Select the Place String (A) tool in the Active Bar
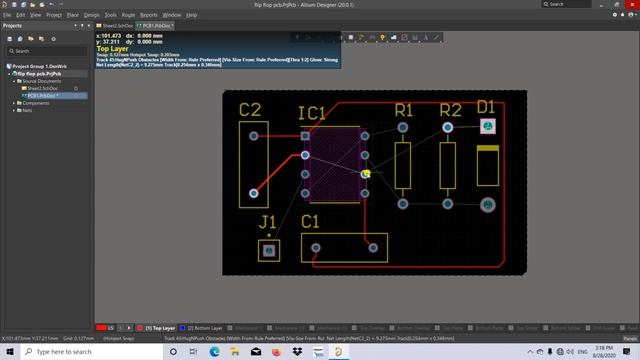The image size is (640, 360). click(x=426, y=38)
